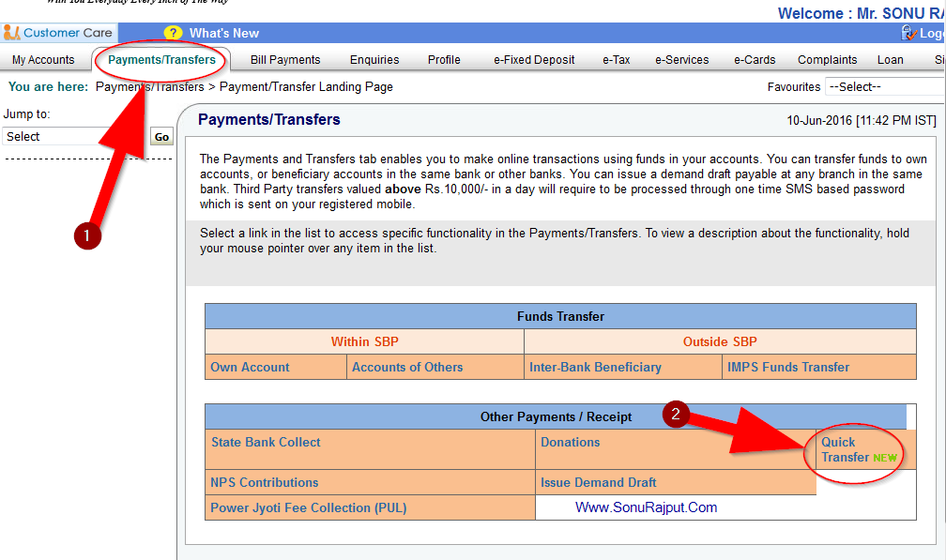The width and height of the screenshot is (946, 560).
Task: Open State Bank Collect
Action: coord(266,442)
